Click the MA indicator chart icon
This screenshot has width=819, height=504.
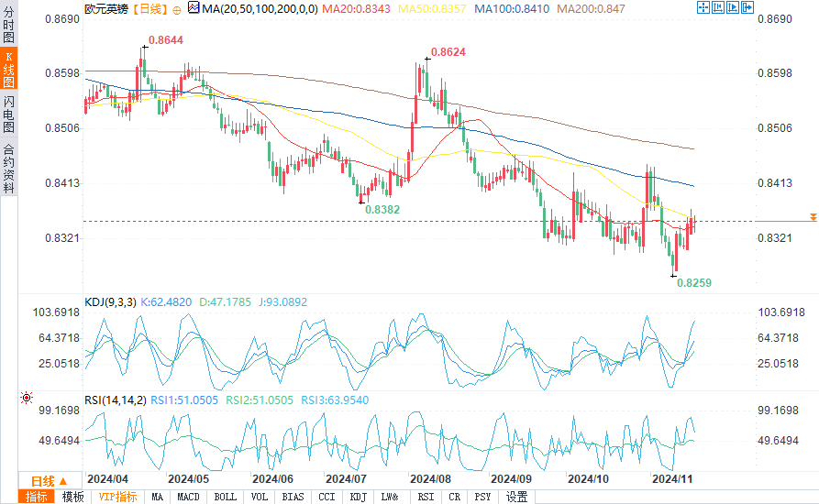click(194, 8)
